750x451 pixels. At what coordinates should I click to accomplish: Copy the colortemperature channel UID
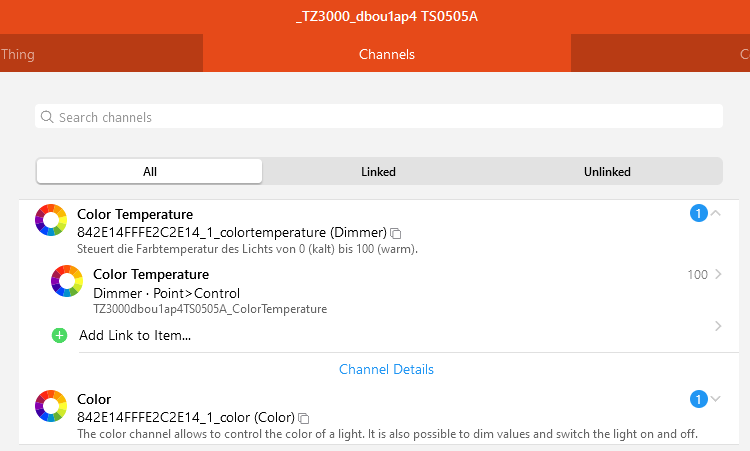tap(396, 233)
